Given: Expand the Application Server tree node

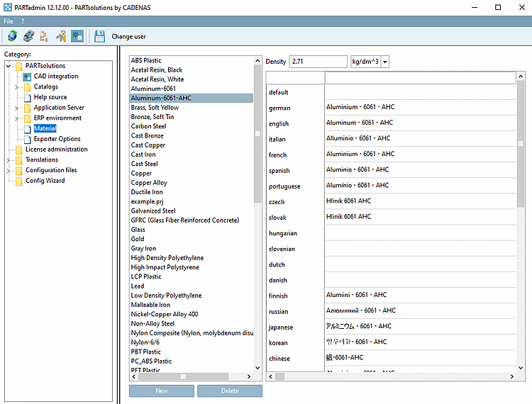Looking at the screenshot, I should (x=16, y=108).
